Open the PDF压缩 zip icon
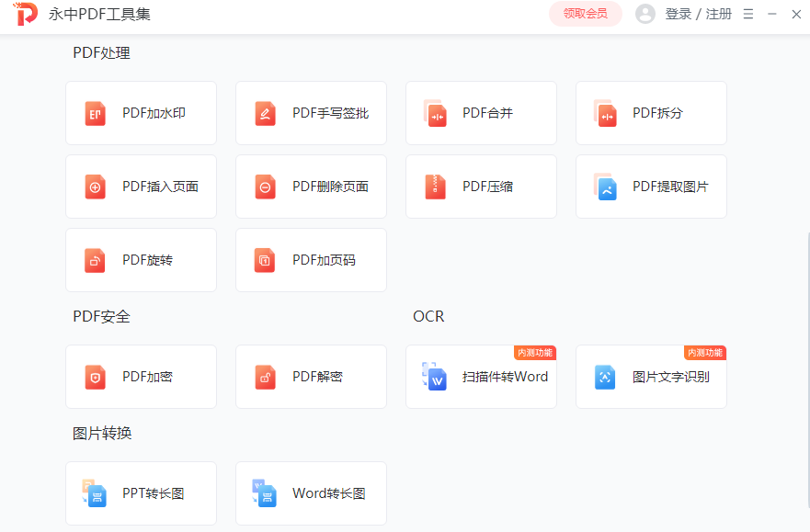810x532 pixels. point(435,187)
